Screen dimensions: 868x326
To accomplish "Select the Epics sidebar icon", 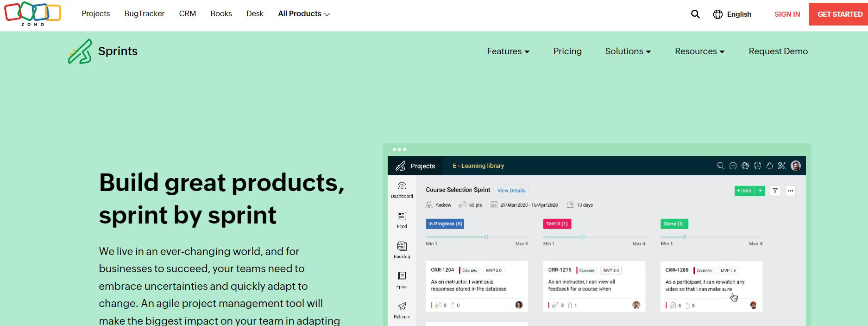I will (x=402, y=276).
